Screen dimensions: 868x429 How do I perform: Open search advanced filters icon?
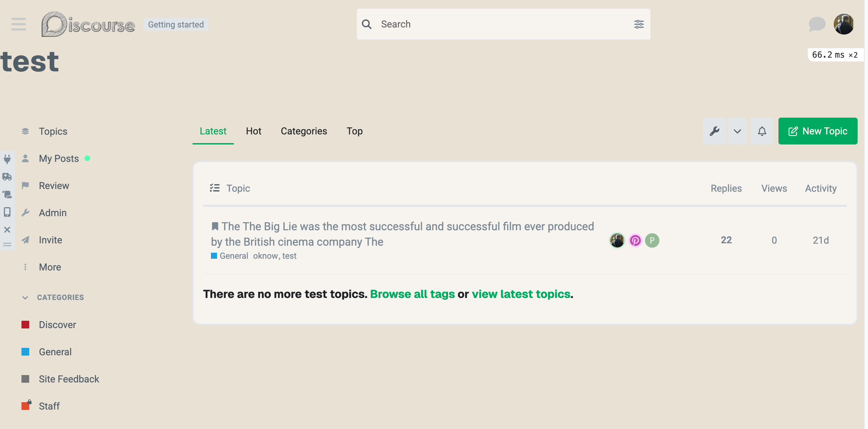click(x=639, y=24)
